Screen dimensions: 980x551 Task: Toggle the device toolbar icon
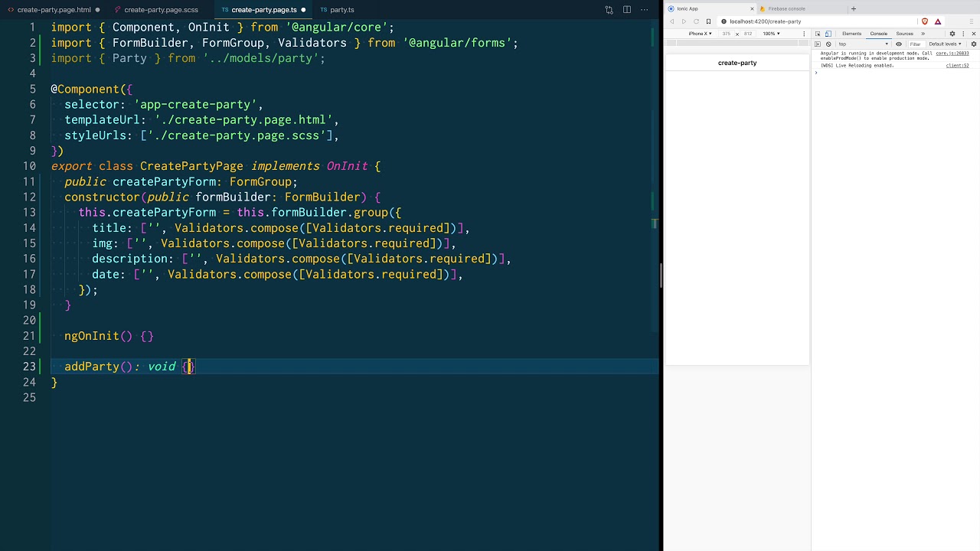click(x=828, y=34)
